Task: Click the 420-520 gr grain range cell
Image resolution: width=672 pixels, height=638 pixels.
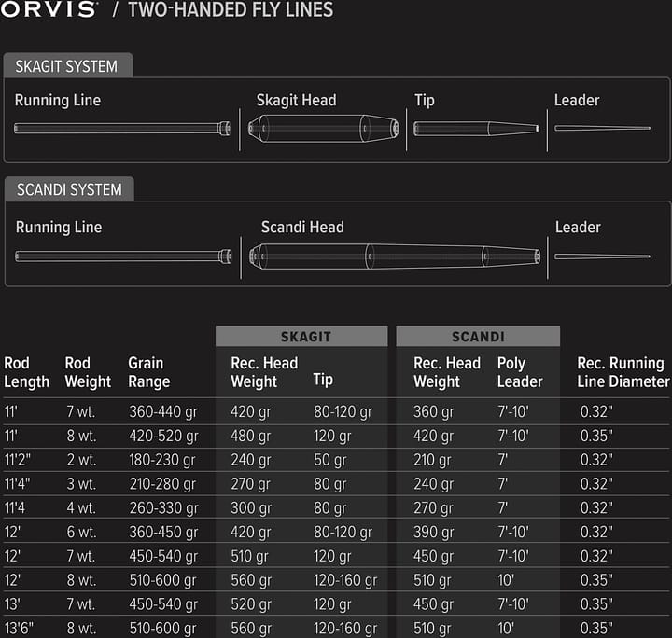Action: click(x=163, y=436)
